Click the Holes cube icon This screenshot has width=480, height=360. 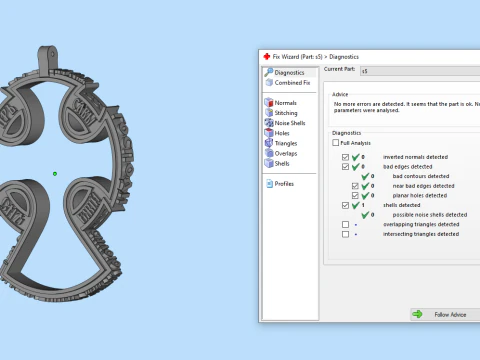pyautogui.click(x=269, y=133)
